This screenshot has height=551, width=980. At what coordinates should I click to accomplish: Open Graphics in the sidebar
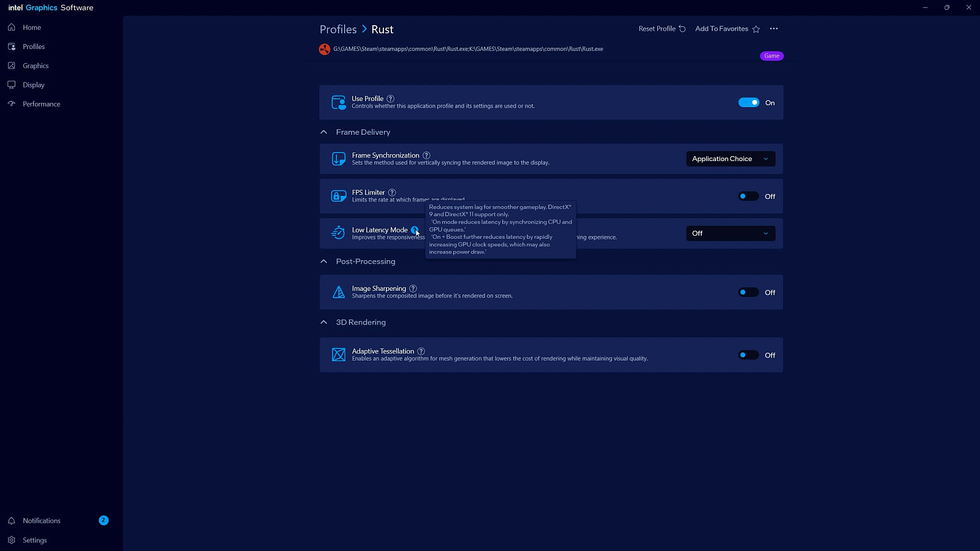coord(36,66)
